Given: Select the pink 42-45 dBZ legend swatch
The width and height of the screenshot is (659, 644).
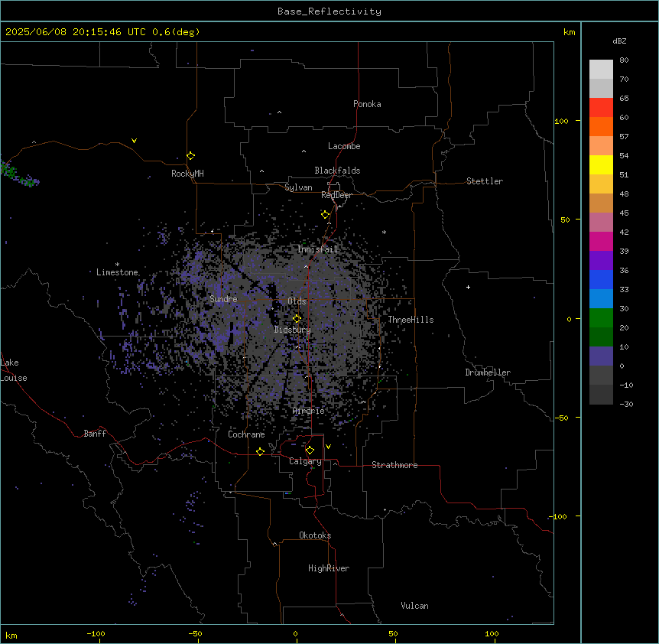Looking at the screenshot, I should (x=601, y=223).
